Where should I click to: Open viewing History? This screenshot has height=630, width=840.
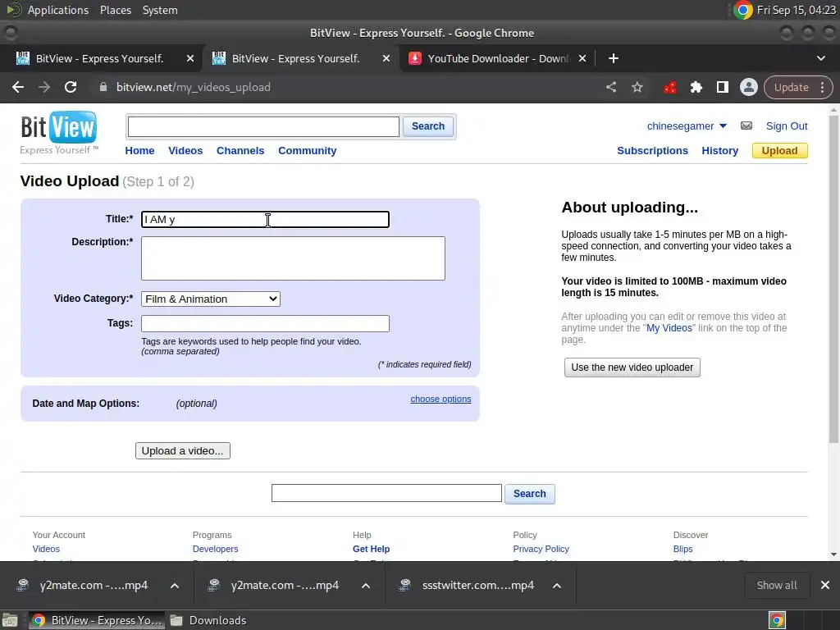[720, 151]
